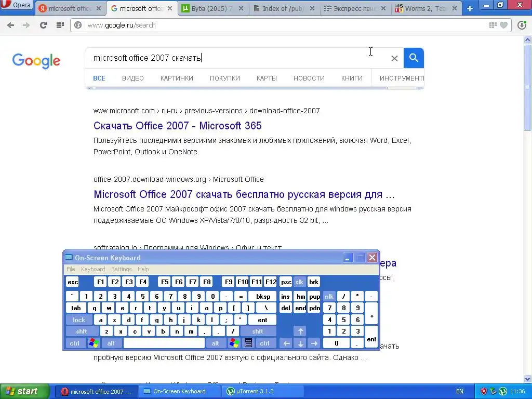
Task: Click the uTorrent tray icon
Action: (503, 391)
